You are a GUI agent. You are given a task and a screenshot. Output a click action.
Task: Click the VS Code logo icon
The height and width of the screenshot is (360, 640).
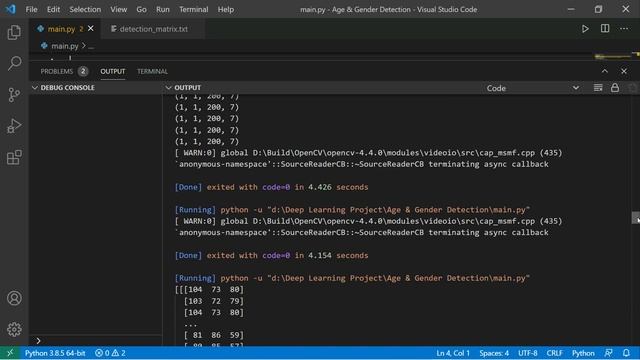[11, 9]
